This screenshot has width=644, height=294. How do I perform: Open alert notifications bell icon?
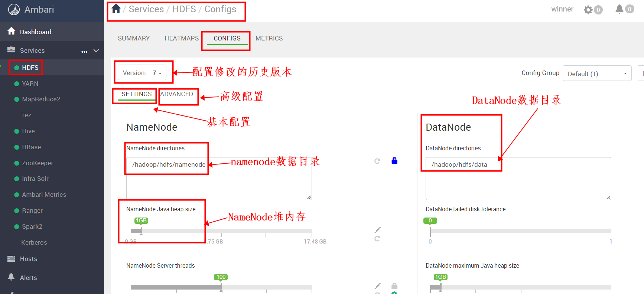point(619,9)
